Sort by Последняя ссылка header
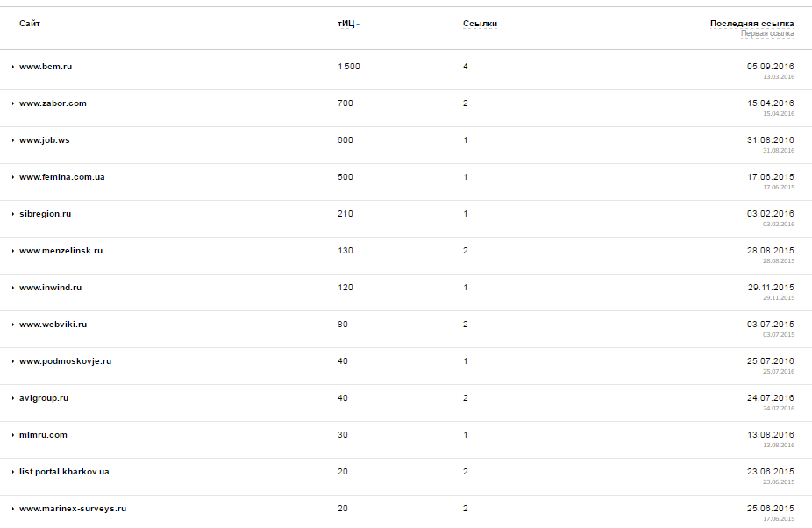Image resolution: width=812 pixels, height=528 pixels. click(x=751, y=24)
